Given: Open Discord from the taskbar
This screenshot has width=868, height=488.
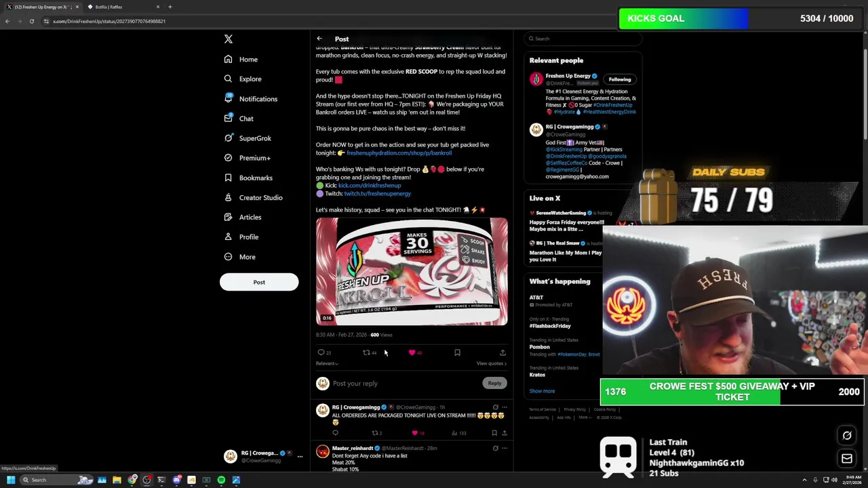Looking at the screenshot, I should point(176,480).
